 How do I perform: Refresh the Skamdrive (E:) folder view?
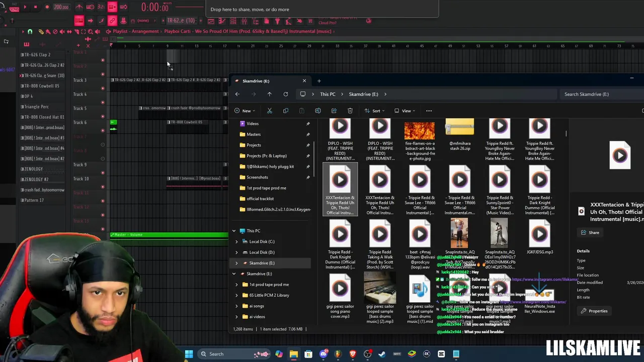(x=286, y=94)
